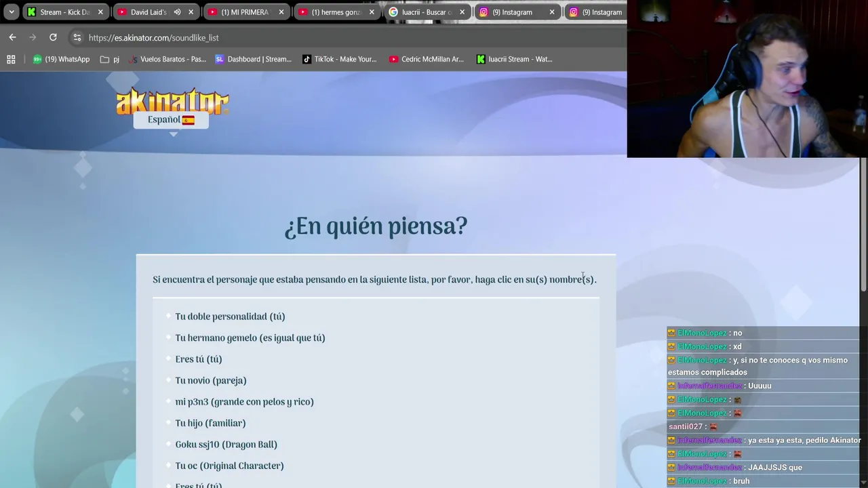View site information icon in address bar
The image size is (868, 488).
pyautogui.click(x=77, y=37)
